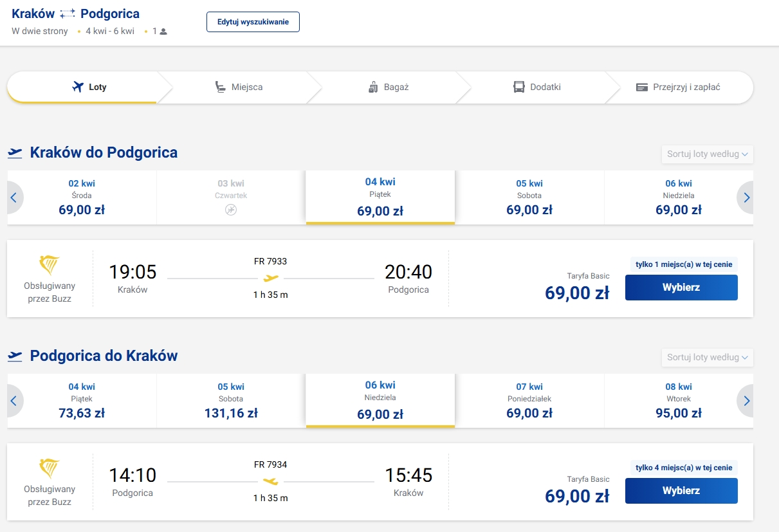Click the plane icon under flight FR 7933
This screenshot has width=779, height=532.
point(271,278)
